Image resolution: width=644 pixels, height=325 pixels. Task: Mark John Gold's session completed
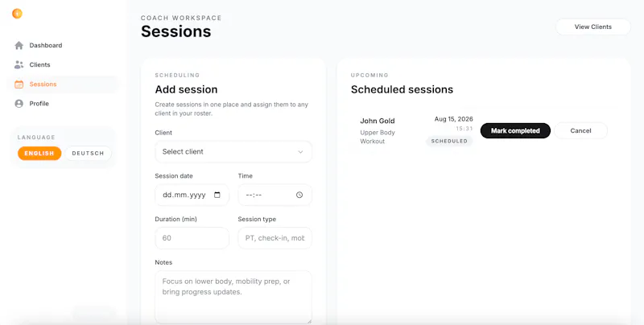tap(515, 130)
